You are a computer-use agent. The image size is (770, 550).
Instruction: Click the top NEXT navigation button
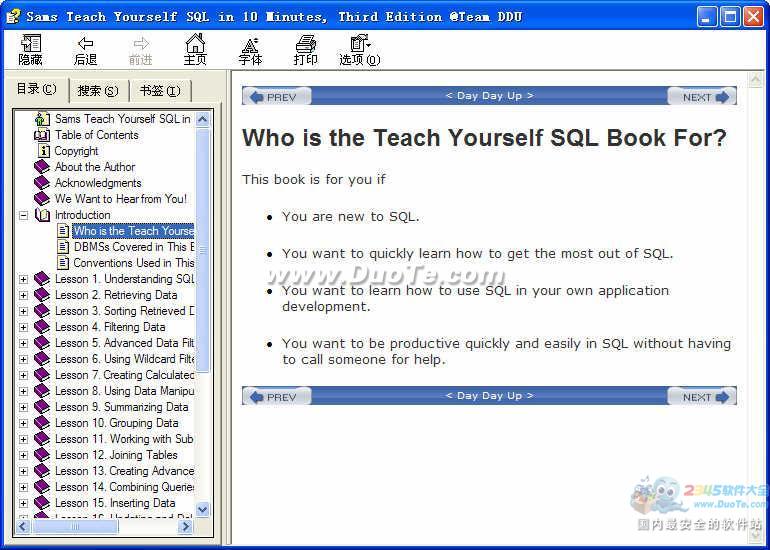(x=702, y=97)
